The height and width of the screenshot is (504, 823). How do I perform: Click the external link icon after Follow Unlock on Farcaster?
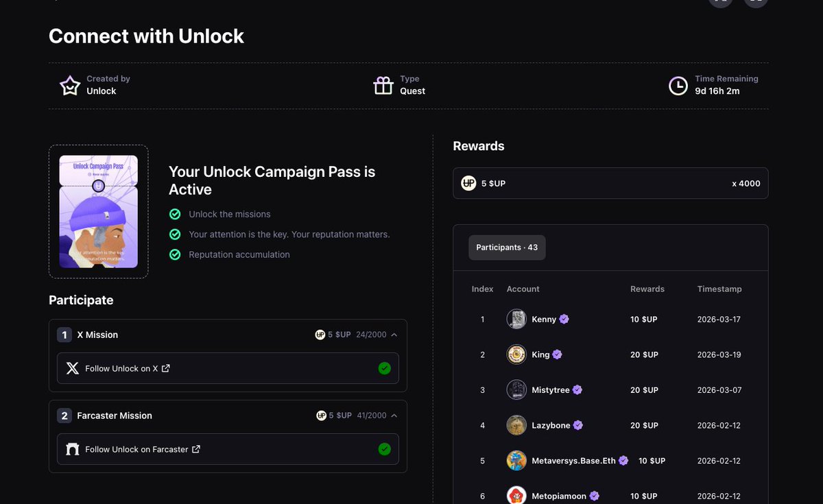pyautogui.click(x=196, y=449)
